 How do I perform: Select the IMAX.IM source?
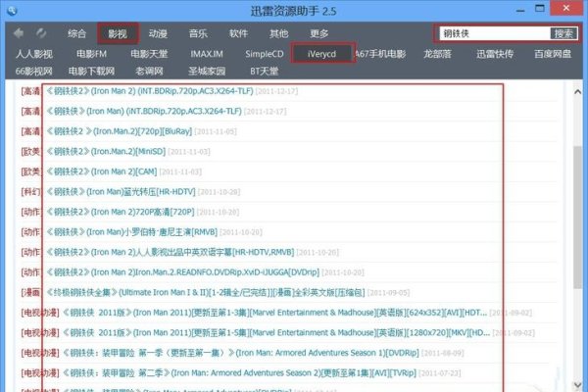(207, 54)
